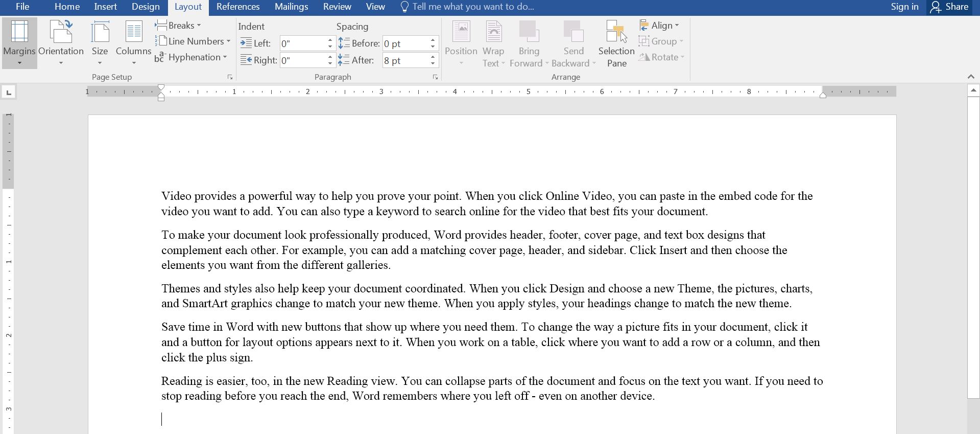
Task: Expand the Hyphenation dropdown
Action: pyautogui.click(x=225, y=57)
